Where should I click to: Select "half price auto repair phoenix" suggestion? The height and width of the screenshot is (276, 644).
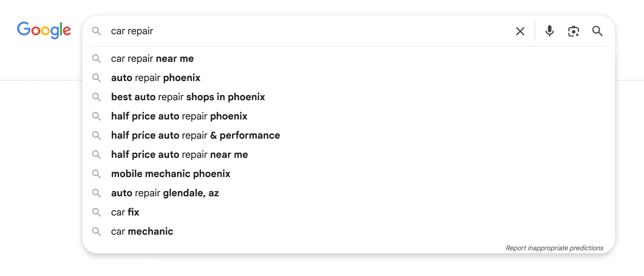tap(179, 116)
